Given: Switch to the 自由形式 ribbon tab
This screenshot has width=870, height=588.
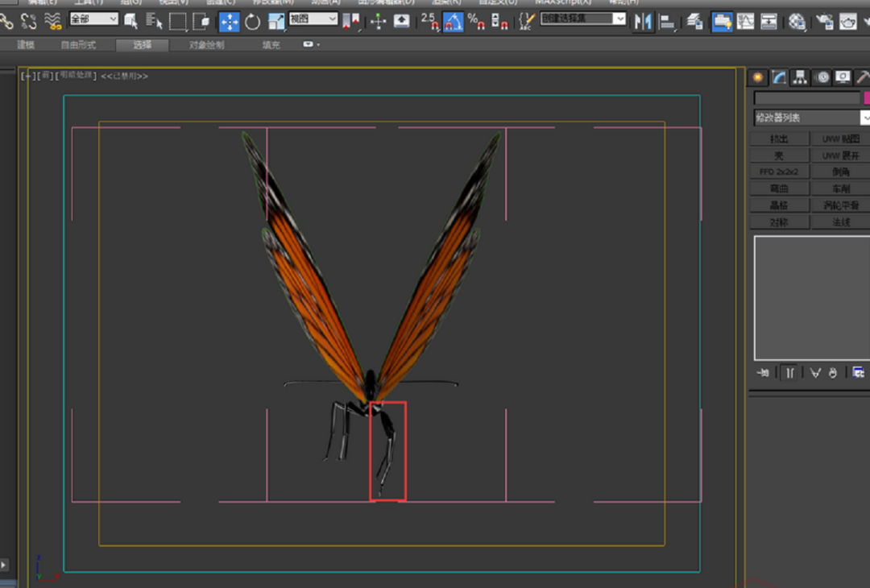Looking at the screenshot, I should click(78, 45).
